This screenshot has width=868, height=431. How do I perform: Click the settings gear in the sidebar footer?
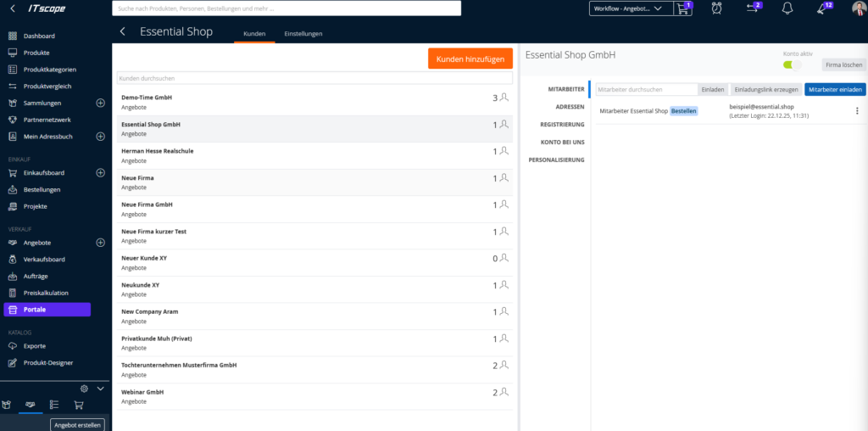pyautogui.click(x=84, y=389)
